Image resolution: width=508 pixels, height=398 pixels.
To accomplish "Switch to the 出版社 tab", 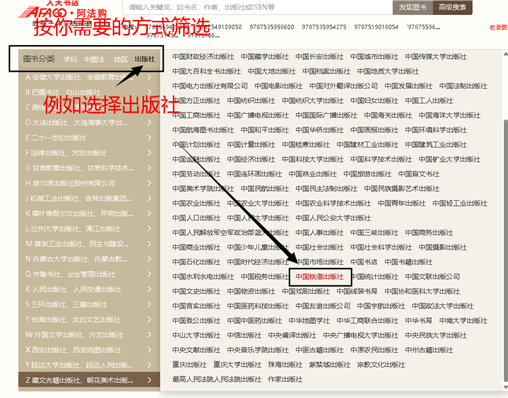I will click(x=145, y=59).
